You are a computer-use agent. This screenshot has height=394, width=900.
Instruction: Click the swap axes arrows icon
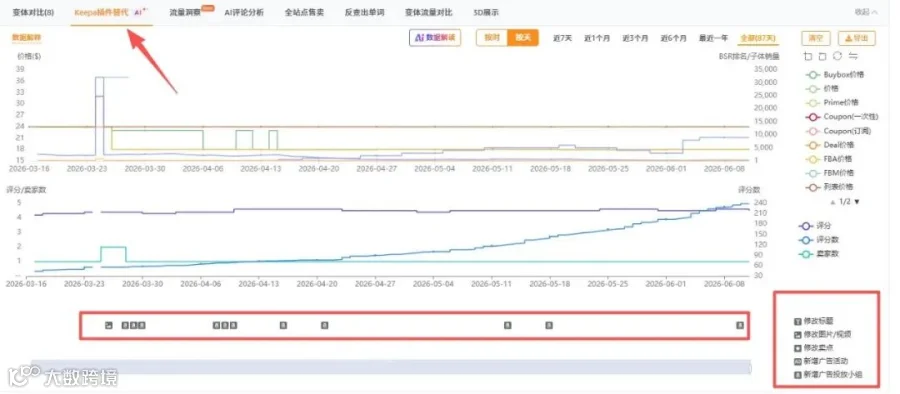[x=853, y=56]
